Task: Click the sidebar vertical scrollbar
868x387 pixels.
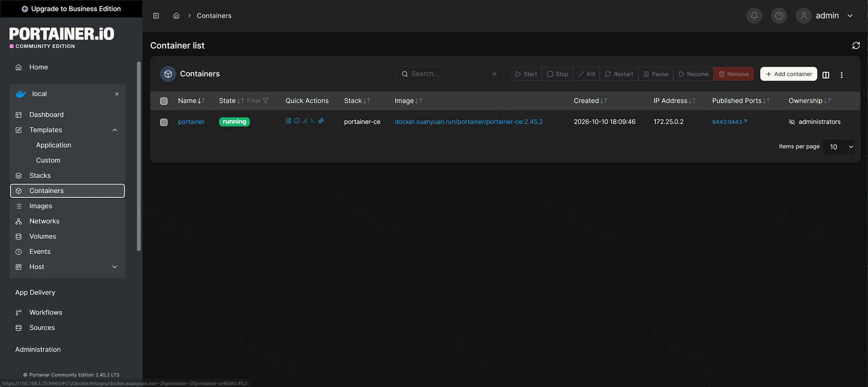Action: point(138,157)
